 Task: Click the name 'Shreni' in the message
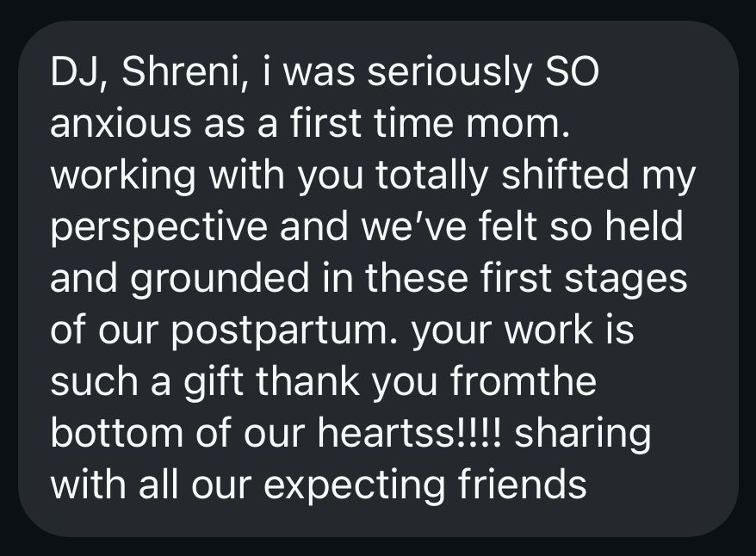click(x=179, y=72)
